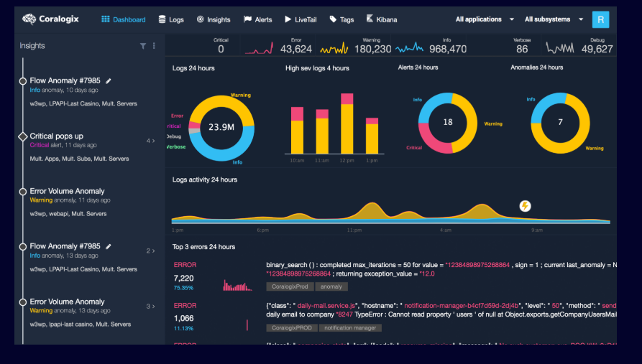
Task: Open the All subsystems dropdown
Action: tap(554, 19)
